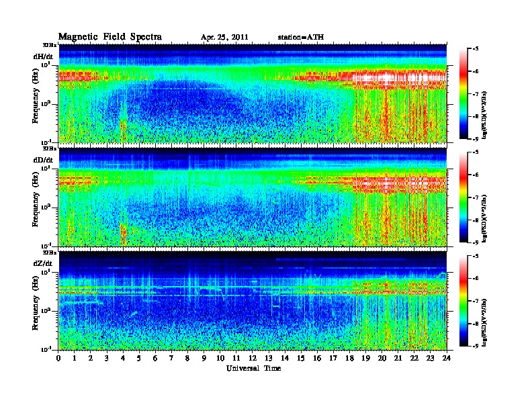Click the "station=ATH" label
532x411 pixels.
click(x=301, y=37)
